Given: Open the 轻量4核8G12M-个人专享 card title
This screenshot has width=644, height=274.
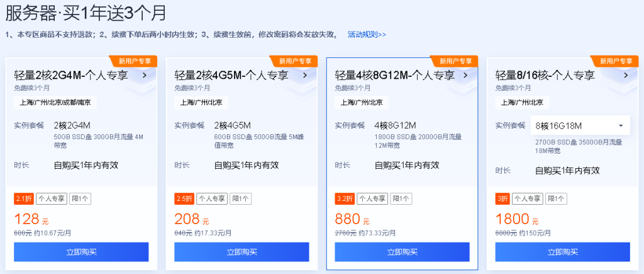Looking at the screenshot, I should 395,76.
